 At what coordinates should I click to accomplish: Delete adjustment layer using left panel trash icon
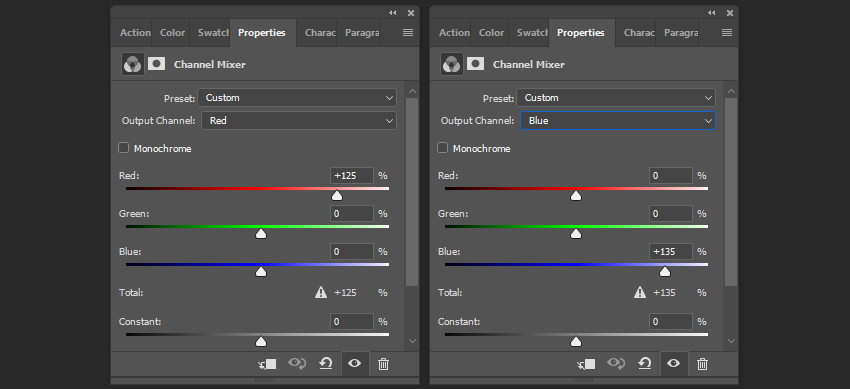pyautogui.click(x=383, y=364)
